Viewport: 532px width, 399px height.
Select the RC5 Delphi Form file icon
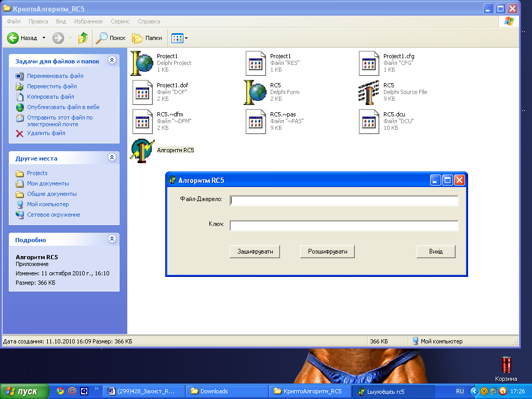coord(255,92)
